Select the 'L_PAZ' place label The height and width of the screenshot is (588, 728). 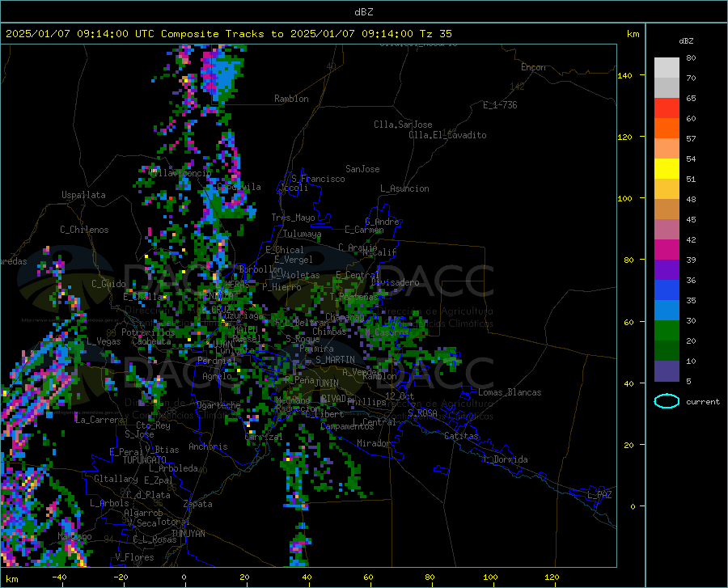(x=599, y=495)
